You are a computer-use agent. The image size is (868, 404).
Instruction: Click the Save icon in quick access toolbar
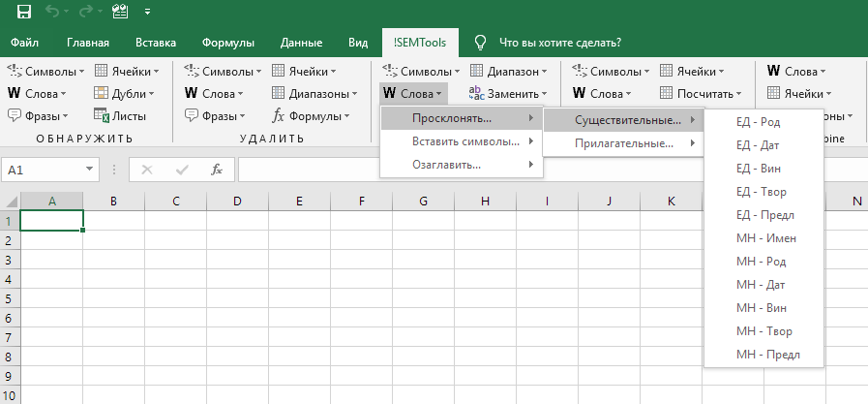24,11
